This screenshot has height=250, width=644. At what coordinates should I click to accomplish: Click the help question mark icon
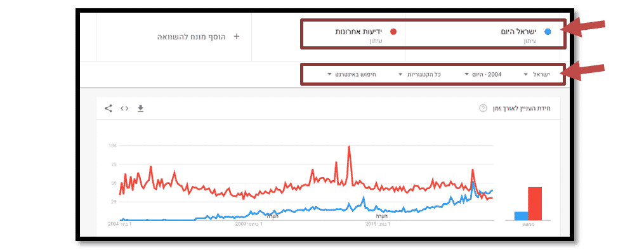pyautogui.click(x=483, y=109)
